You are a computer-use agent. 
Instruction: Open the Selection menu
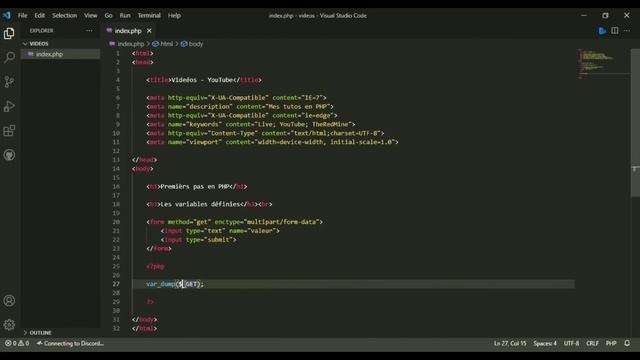pyautogui.click(x=64, y=16)
